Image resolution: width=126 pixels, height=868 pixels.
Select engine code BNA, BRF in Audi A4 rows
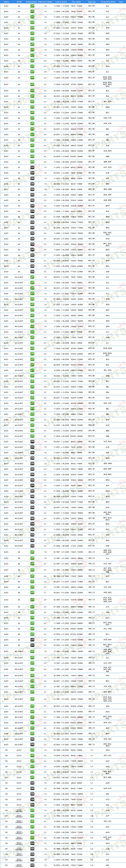point(108,195)
